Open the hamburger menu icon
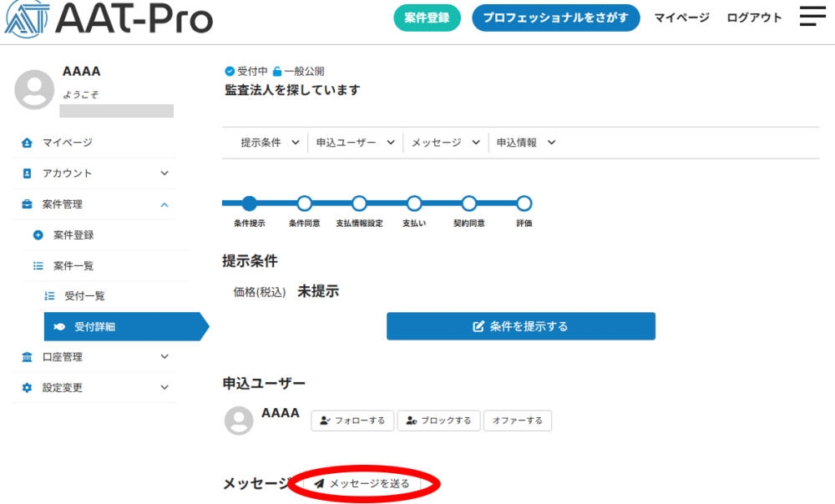This screenshot has height=504, width=835. [x=812, y=17]
